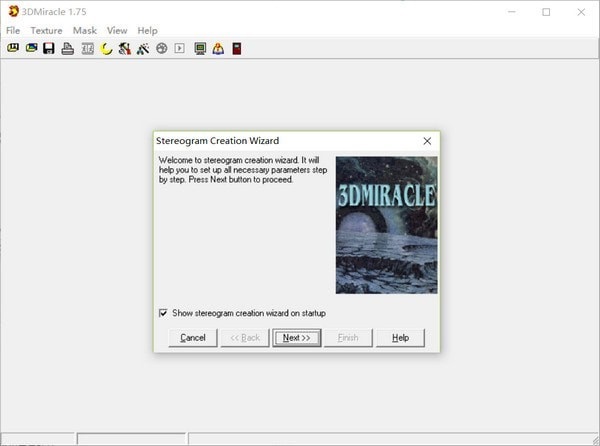Uncheck Show stereogram creation wizard on startup

click(163, 313)
